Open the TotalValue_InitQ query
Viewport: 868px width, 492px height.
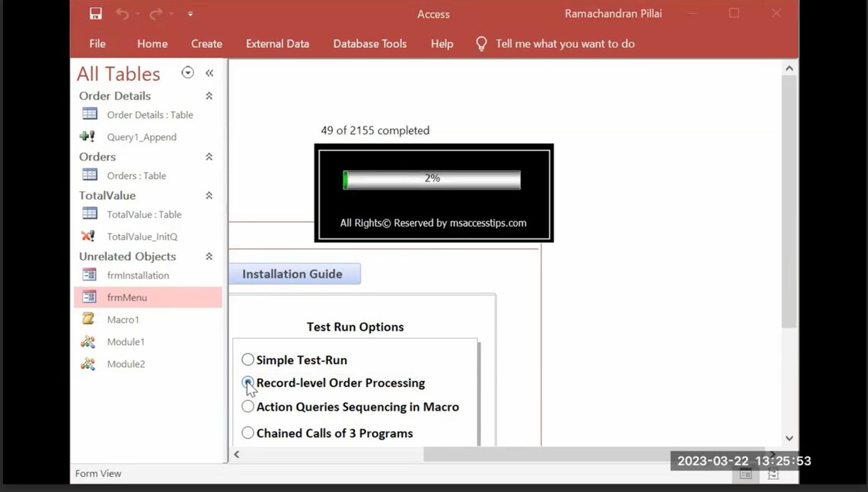point(142,236)
